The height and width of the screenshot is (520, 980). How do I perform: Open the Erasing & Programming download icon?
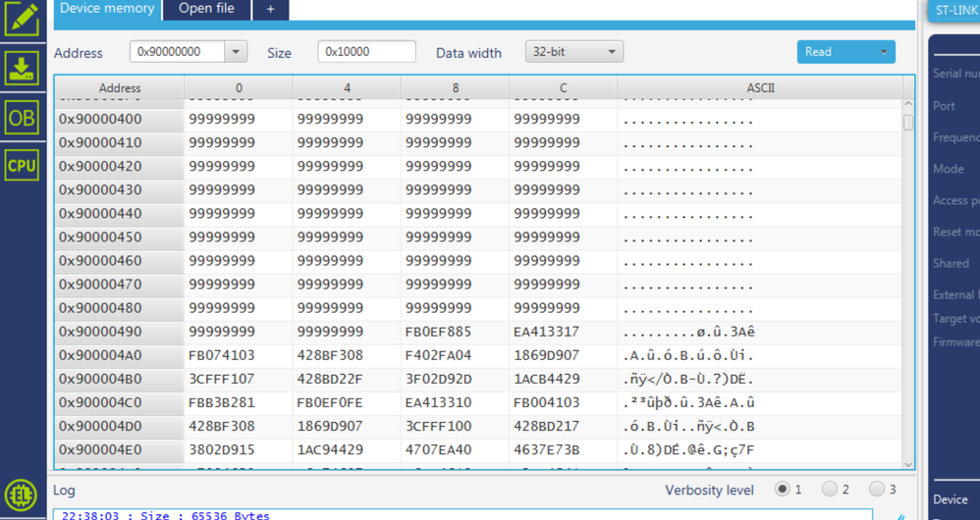[x=22, y=68]
